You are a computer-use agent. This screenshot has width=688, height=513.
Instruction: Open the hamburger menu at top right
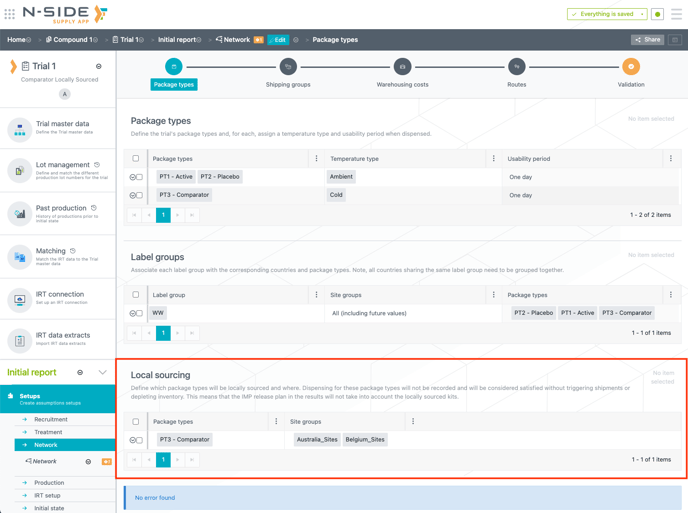coord(676,14)
